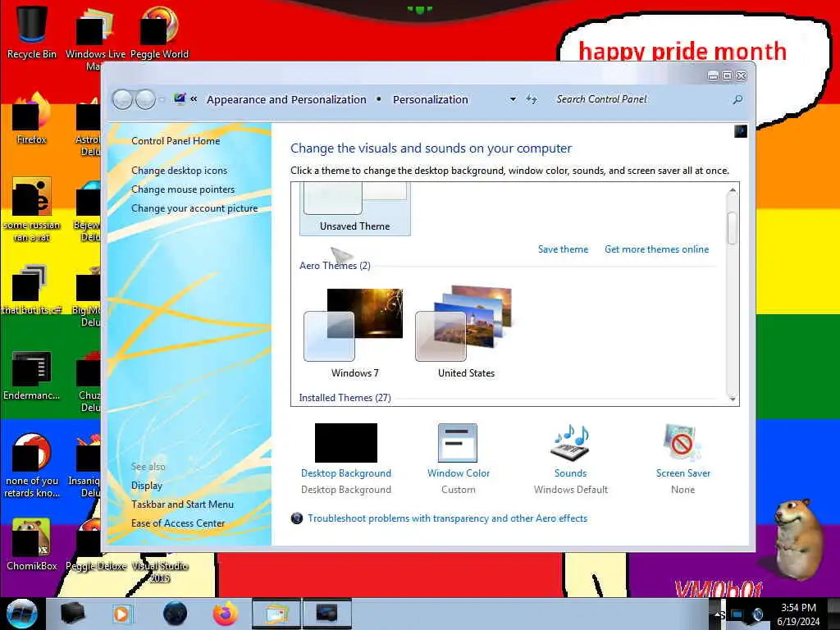Click the search magnifier icon

click(x=737, y=99)
